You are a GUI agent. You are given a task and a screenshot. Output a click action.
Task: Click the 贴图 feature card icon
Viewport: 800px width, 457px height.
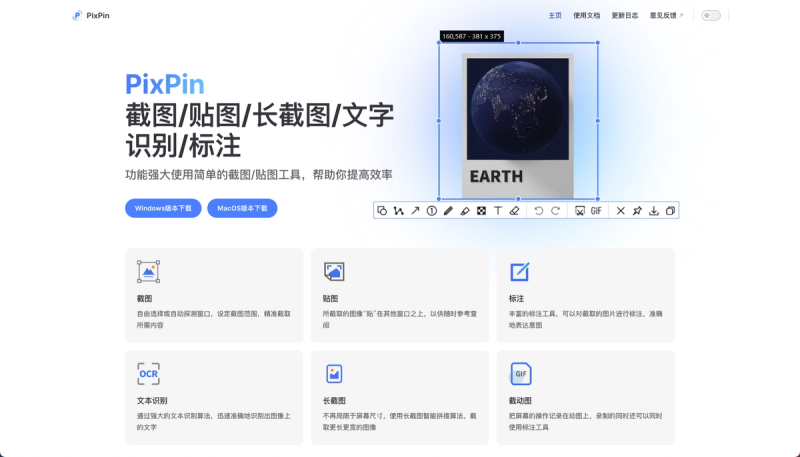point(334,271)
